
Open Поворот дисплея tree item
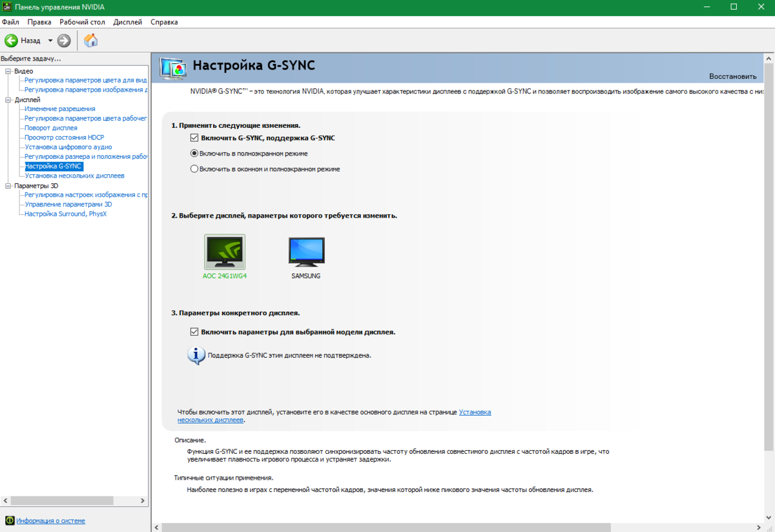tap(51, 128)
